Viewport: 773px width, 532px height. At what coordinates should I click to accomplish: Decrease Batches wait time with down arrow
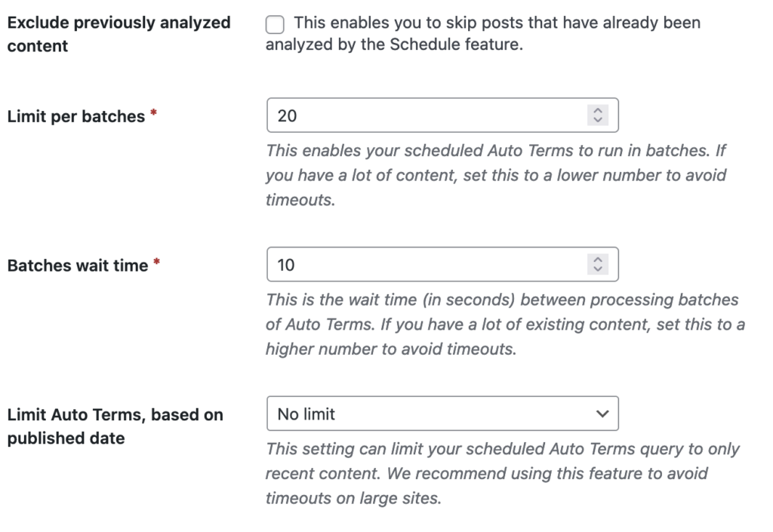click(598, 269)
